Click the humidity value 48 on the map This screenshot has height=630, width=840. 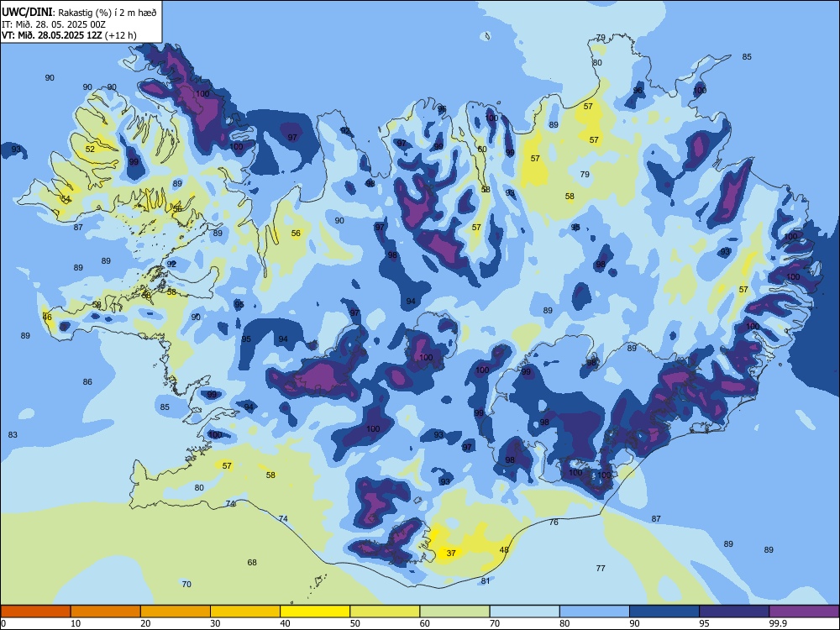pyautogui.click(x=504, y=549)
